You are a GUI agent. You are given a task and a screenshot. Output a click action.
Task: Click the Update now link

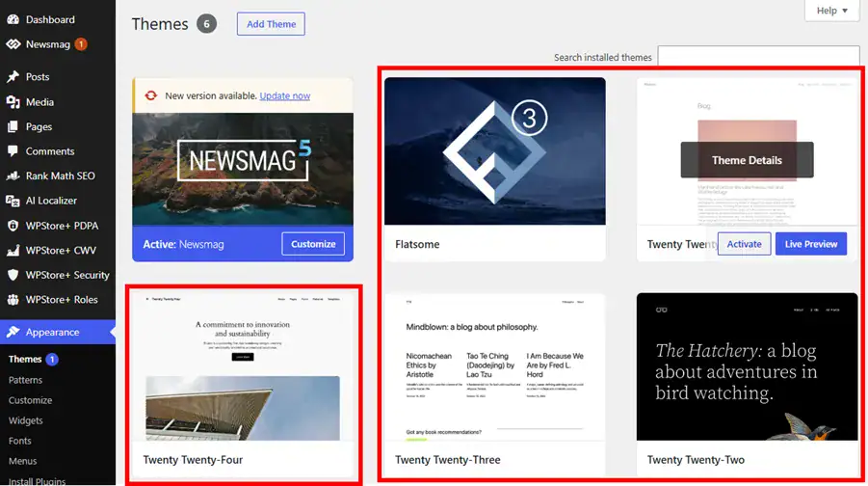tap(285, 95)
